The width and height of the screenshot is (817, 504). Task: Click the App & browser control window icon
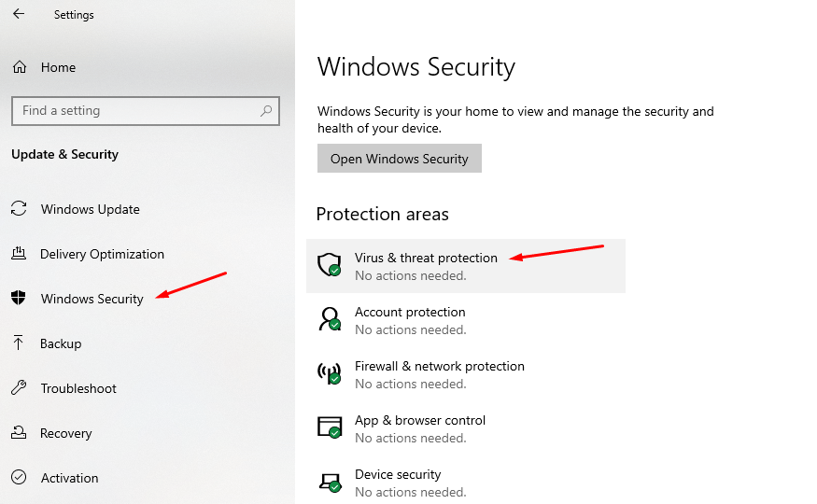coord(330,427)
